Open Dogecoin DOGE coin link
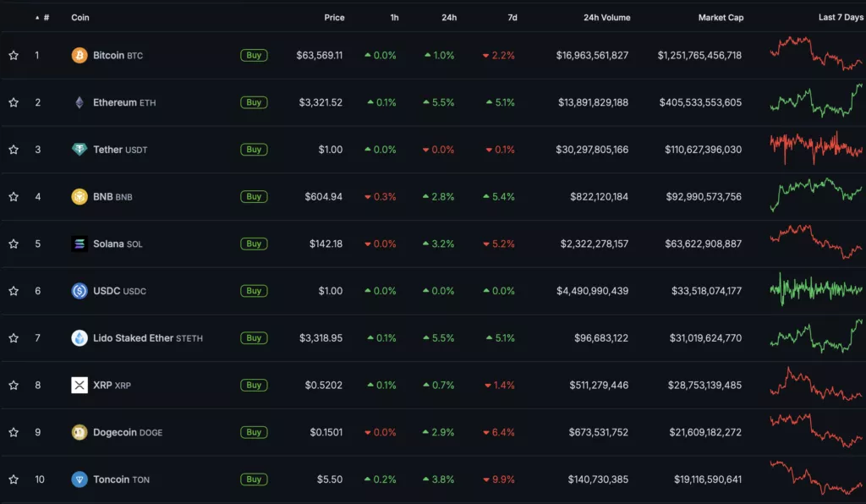 (128, 432)
